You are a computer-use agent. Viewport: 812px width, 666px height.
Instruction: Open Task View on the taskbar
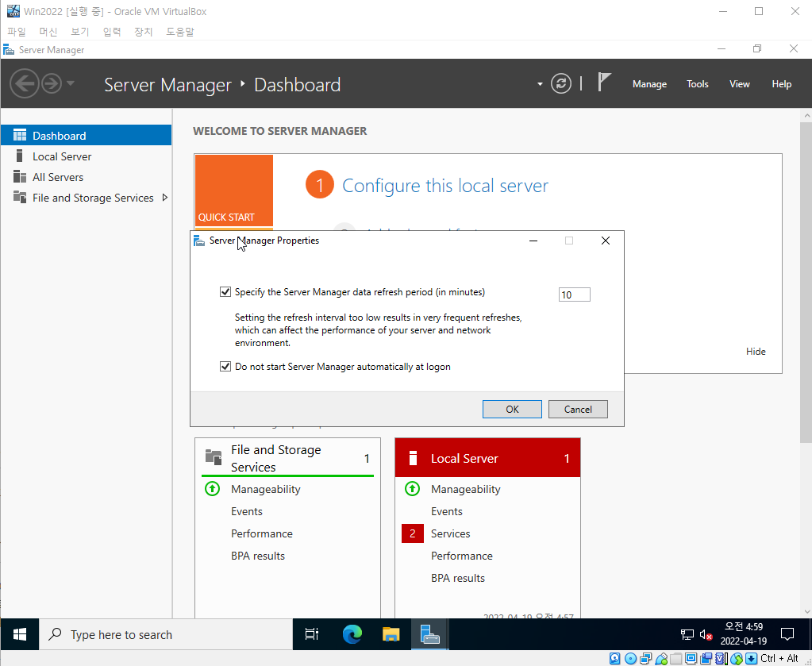click(x=312, y=634)
